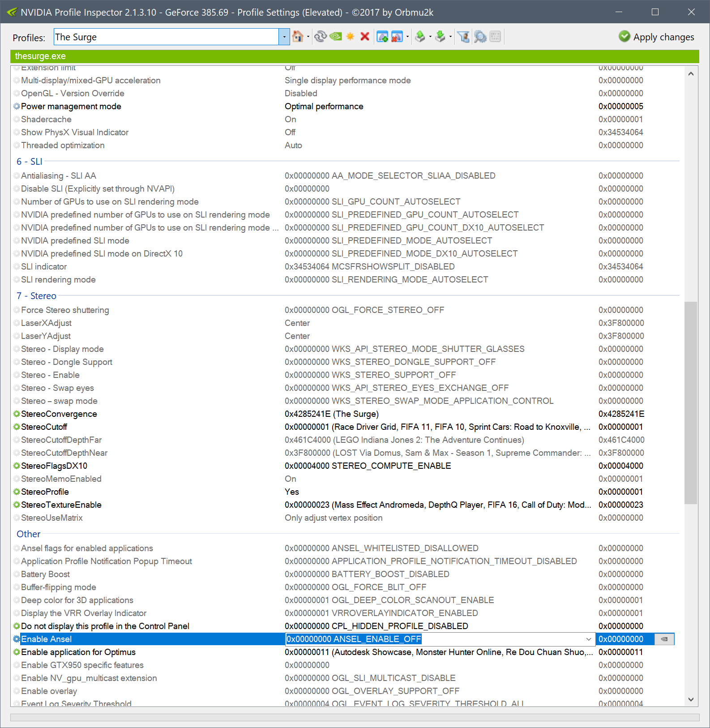
Task: Click inside the Profiles name field showing The Surge
Action: (x=166, y=37)
